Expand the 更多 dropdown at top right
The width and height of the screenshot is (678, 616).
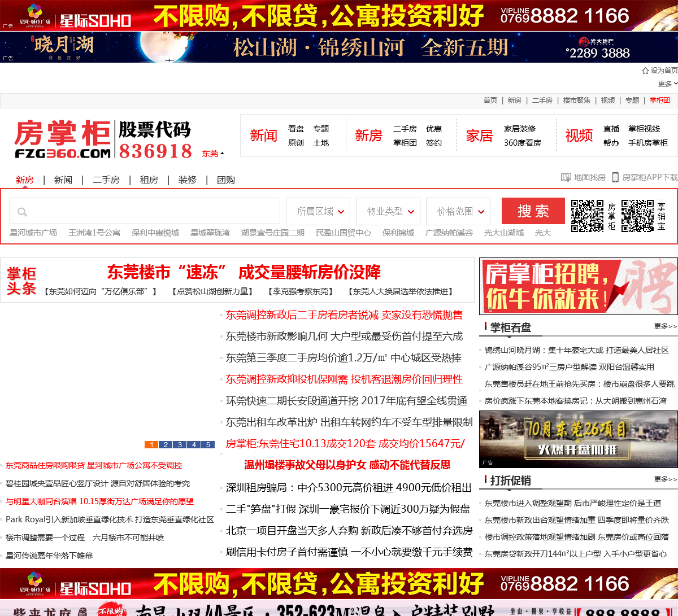pyautogui.click(x=668, y=84)
